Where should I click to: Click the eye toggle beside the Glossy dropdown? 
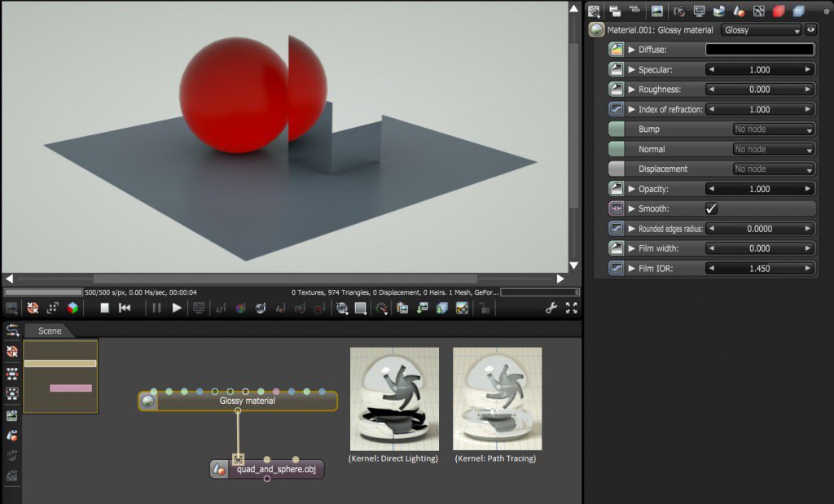click(x=811, y=29)
